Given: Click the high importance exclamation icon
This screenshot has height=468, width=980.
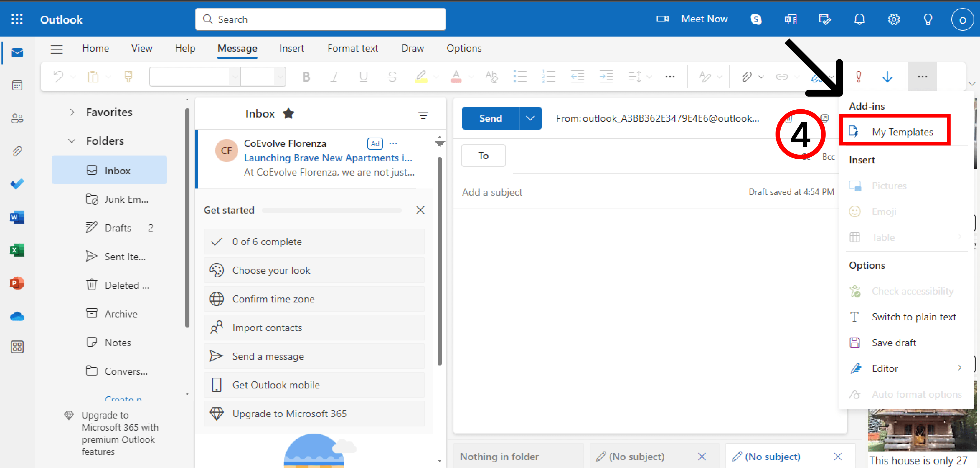Looking at the screenshot, I should [x=859, y=77].
